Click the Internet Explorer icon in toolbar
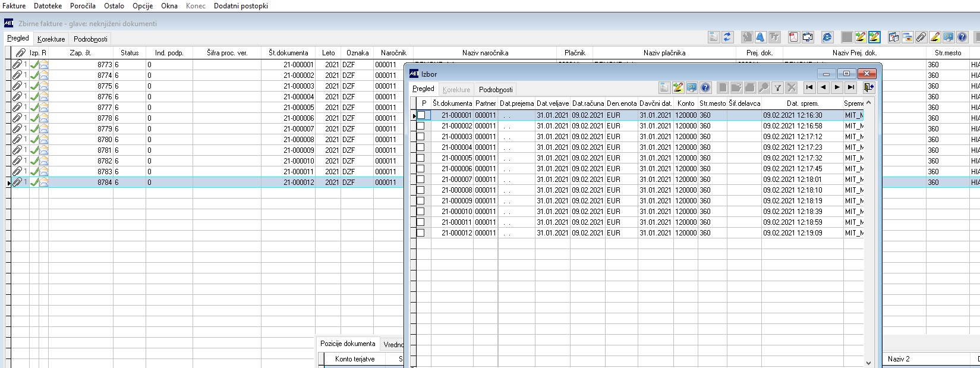980x368 pixels. pyautogui.click(x=827, y=37)
